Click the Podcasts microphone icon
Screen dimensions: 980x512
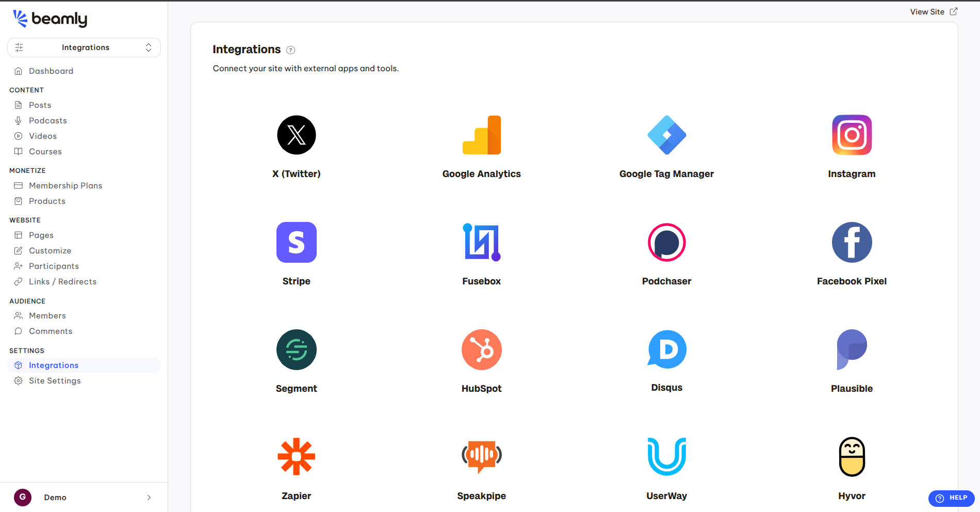click(x=19, y=120)
